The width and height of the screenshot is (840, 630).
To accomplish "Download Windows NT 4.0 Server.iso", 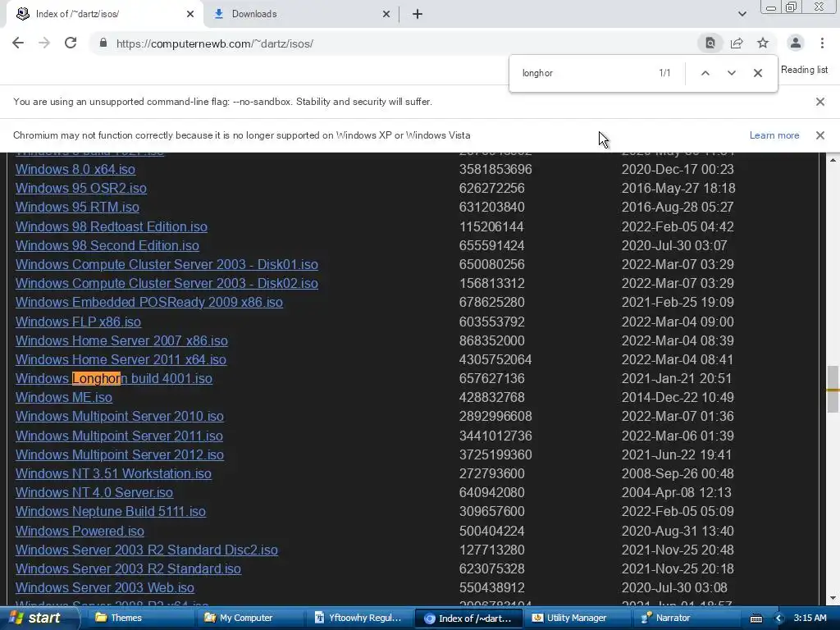I will pos(94,492).
